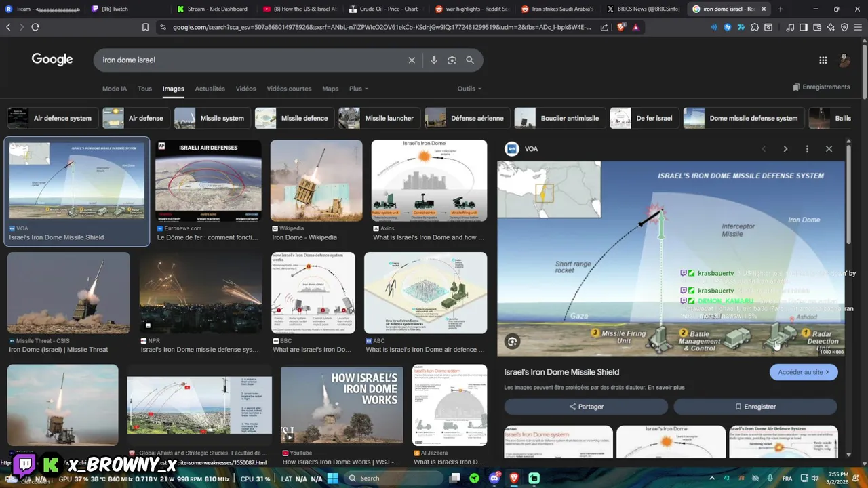
Task: Open the Shazam extension icon
Action: tap(728, 27)
